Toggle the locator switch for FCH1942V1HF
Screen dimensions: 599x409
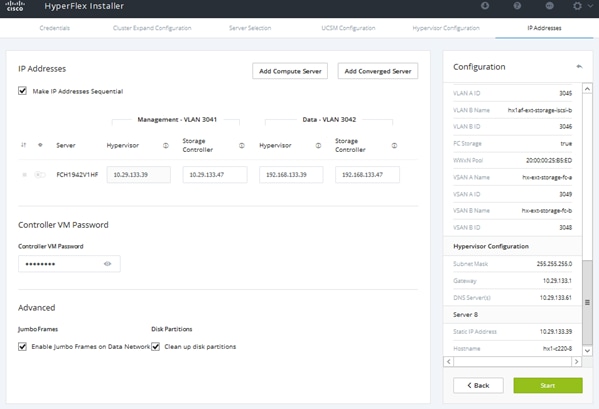point(40,175)
